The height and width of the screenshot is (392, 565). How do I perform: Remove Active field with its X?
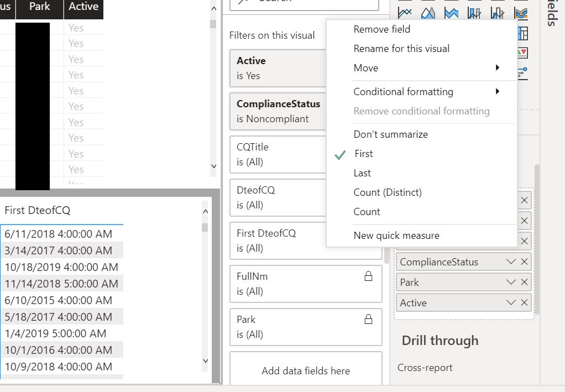click(524, 302)
